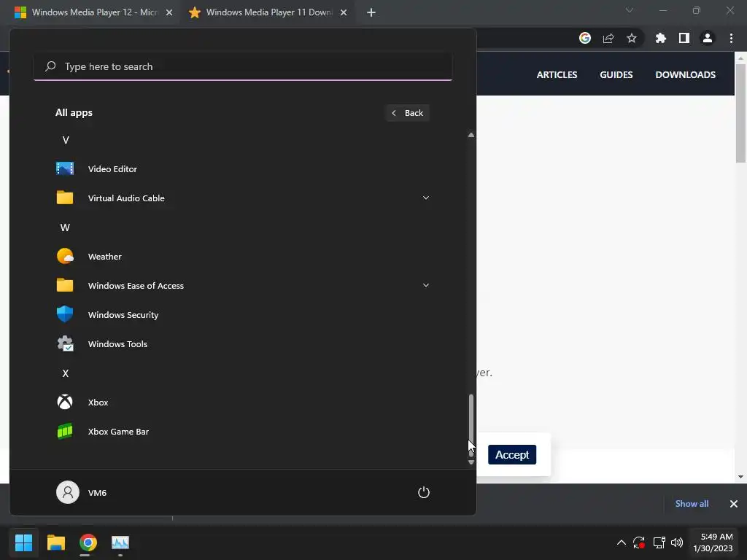747x560 pixels.
Task: Select the Windows Tools entry text
Action: coord(117,344)
